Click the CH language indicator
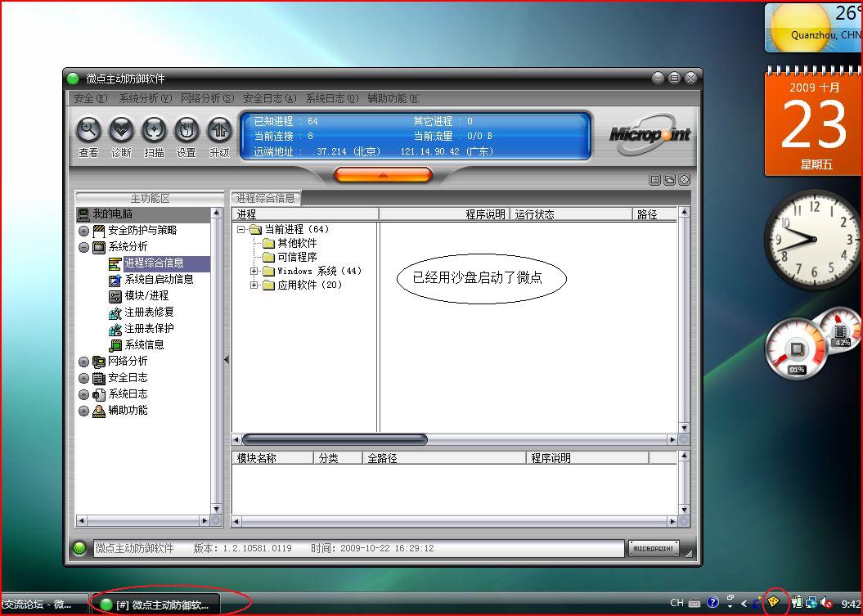The height and width of the screenshot is (616, 863). pos(677,603)
